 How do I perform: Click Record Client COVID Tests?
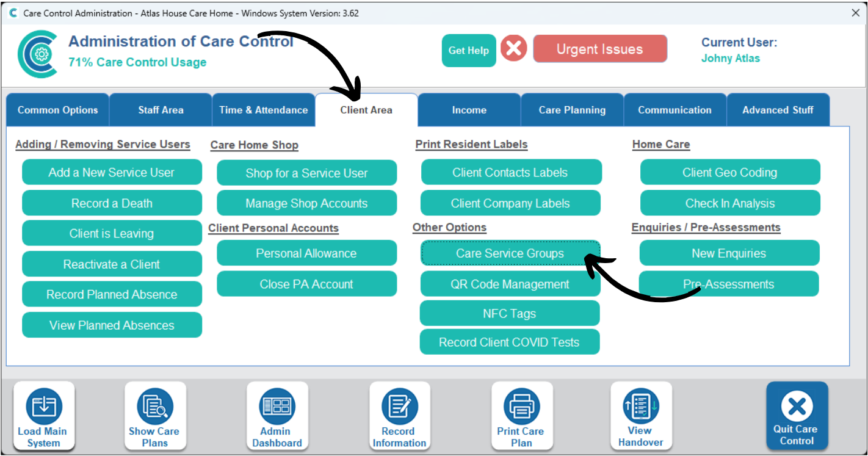pyautogui.click(x=510, y=342)
